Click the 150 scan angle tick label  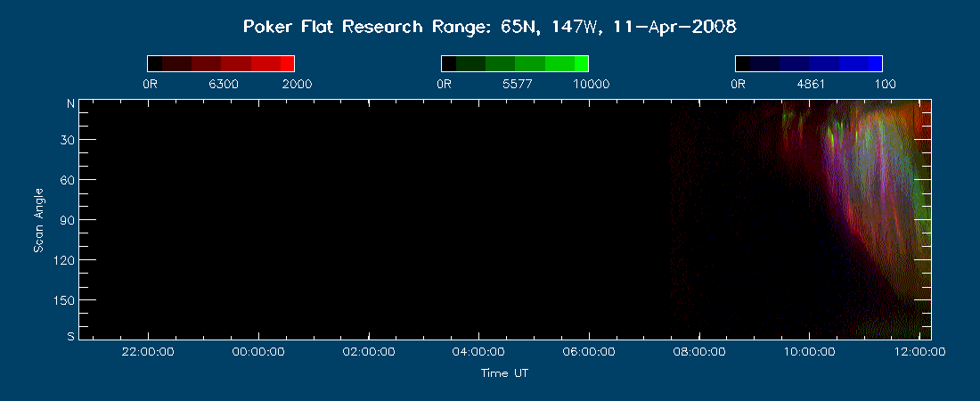point(64,300)
